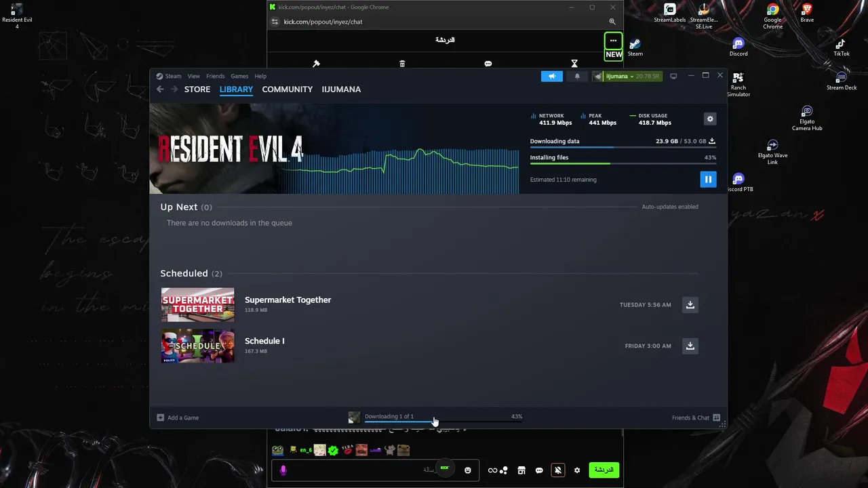The image size is (868, 488).
Task: Open Kick chat settings gear
Action: point(577,470)
